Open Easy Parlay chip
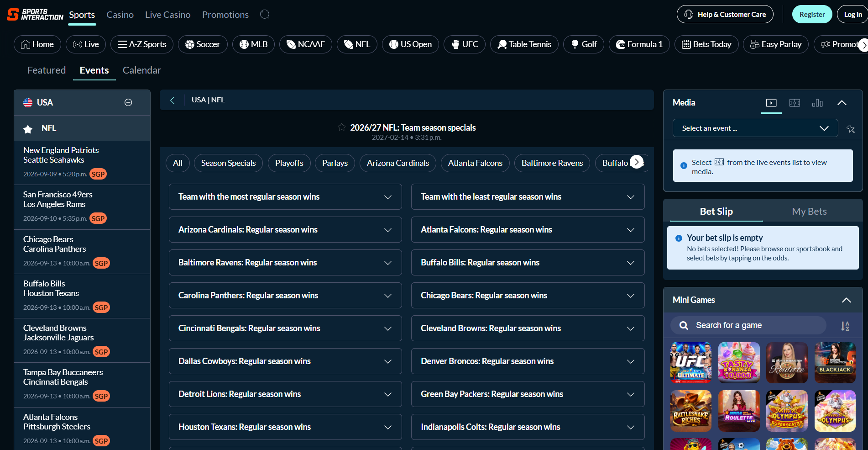This screenshot has height=450, width=868. tap(776, 44)
